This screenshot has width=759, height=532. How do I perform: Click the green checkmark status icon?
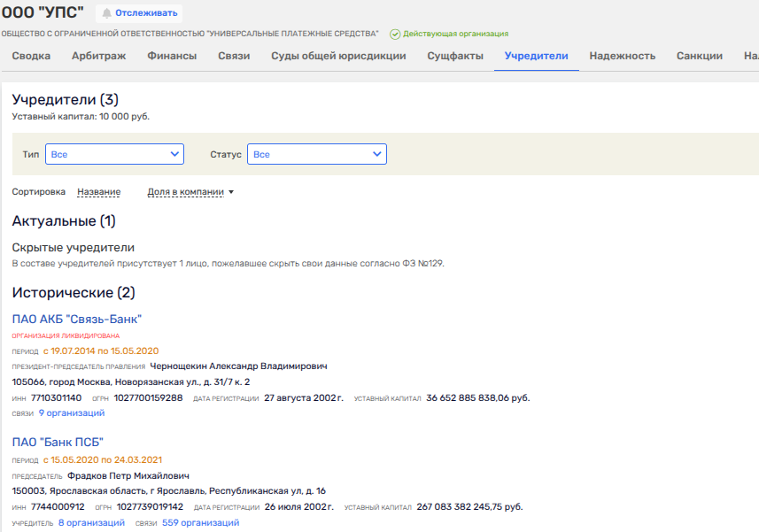click(395, 34)
